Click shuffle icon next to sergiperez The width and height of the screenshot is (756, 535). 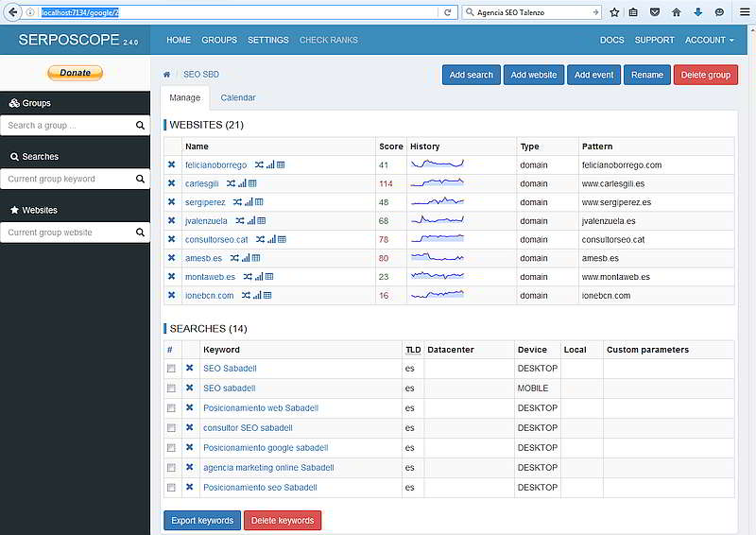click(233, 202)
